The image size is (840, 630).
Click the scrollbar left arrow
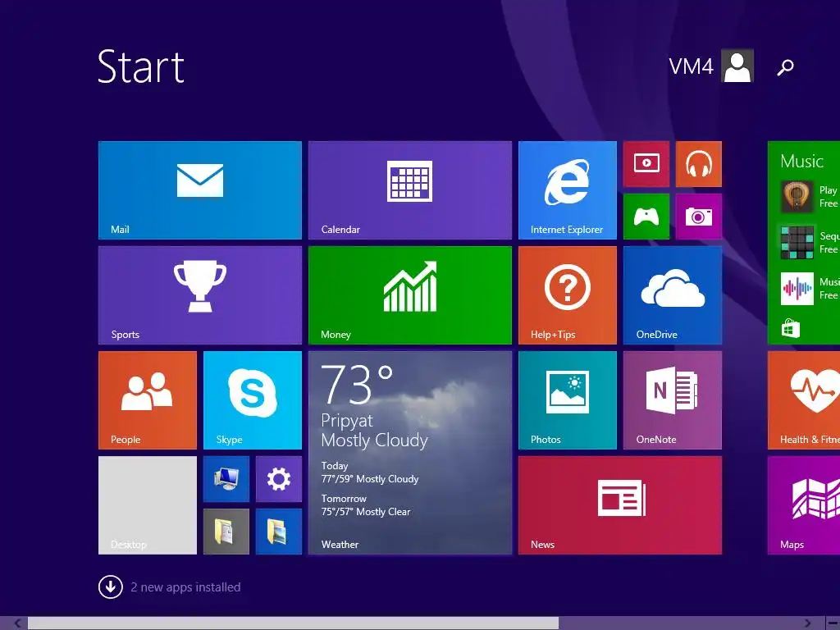coord(17,623)
